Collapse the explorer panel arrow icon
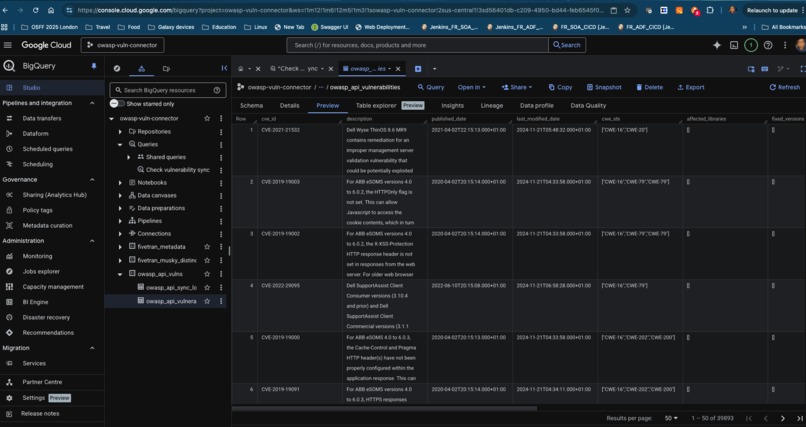This screenshot has width=806, height=427. coord(224,68)
